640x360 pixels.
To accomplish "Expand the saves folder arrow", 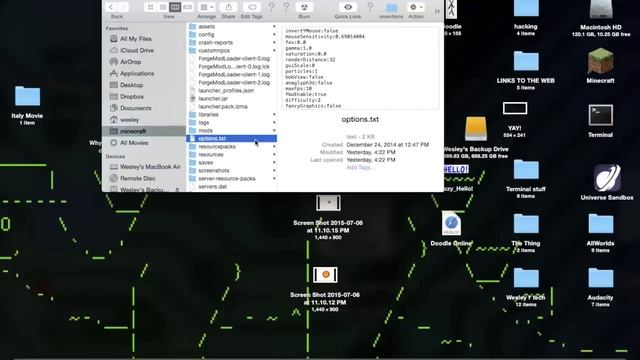I will click(x=274, y=162).
